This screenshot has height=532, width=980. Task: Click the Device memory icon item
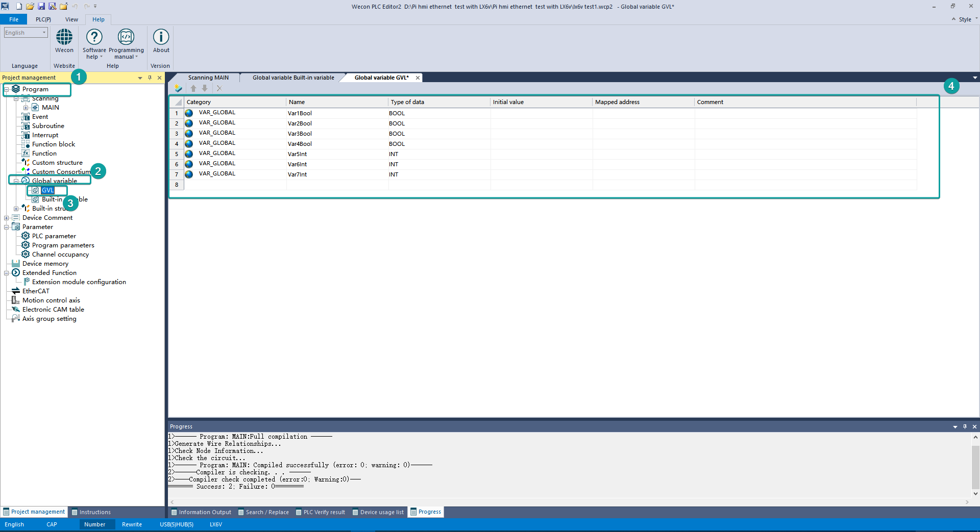(16, 264)
